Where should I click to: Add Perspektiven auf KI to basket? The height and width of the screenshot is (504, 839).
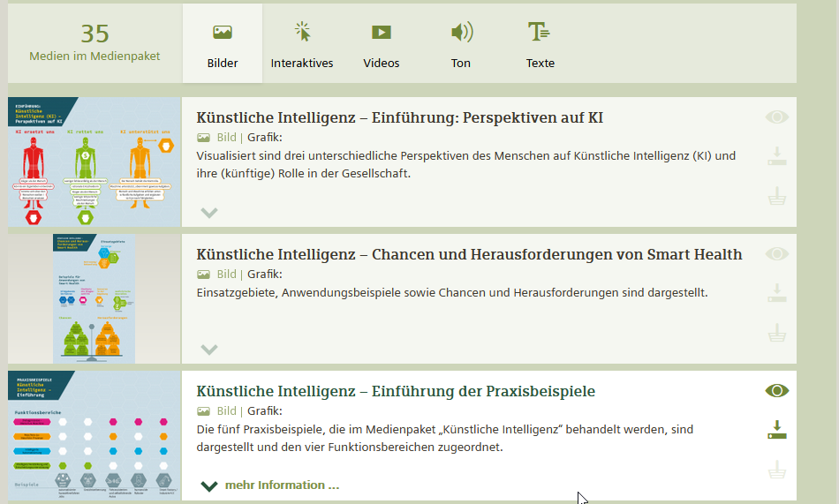pos(777,196)
